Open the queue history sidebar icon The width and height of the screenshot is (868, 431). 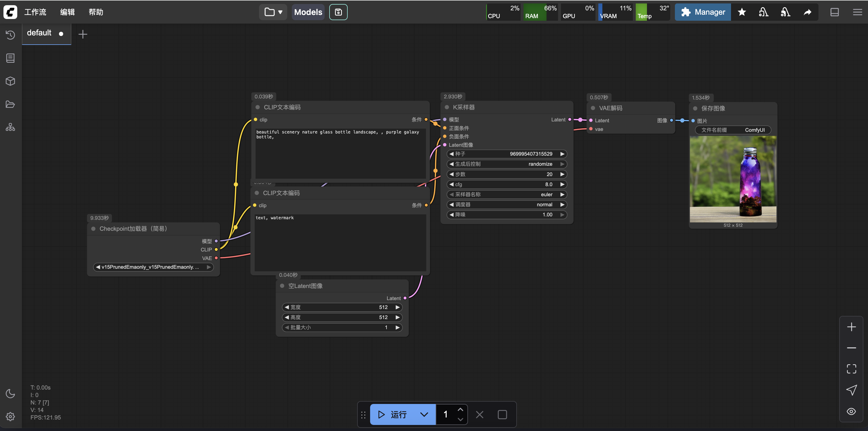coord(10,35)
